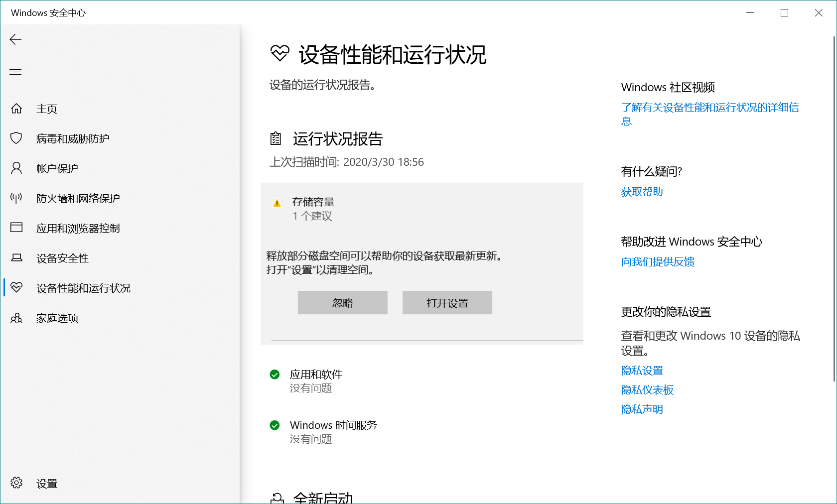Open the 隐私设置 link
Viewport: 837px width, 504px height.
[642, 371]
